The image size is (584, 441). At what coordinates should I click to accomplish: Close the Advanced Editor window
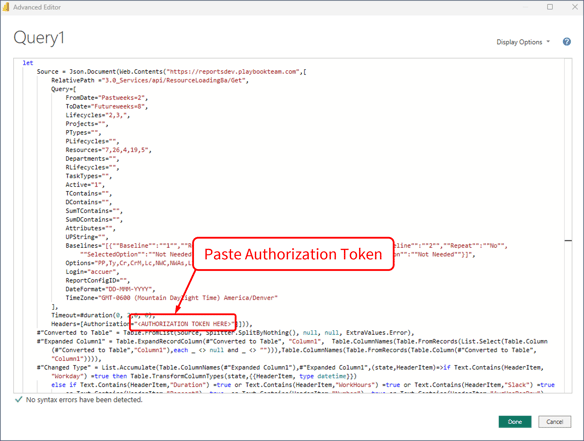575,7
